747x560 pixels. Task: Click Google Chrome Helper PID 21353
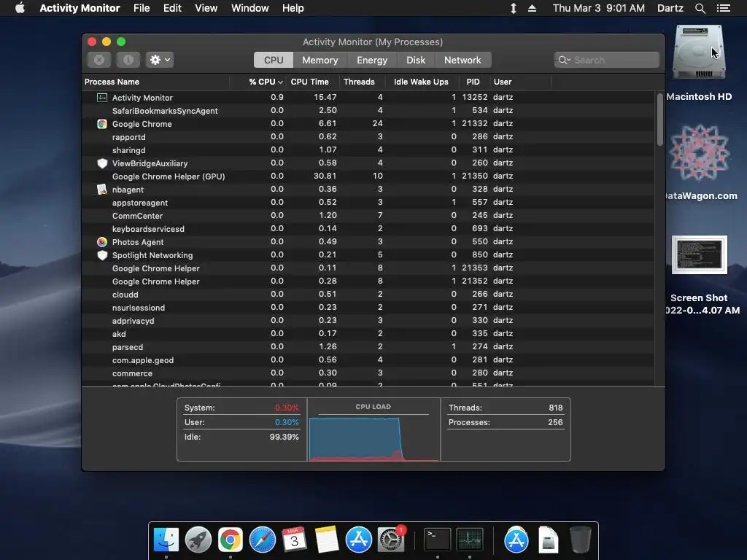click(x=368, y=268)
